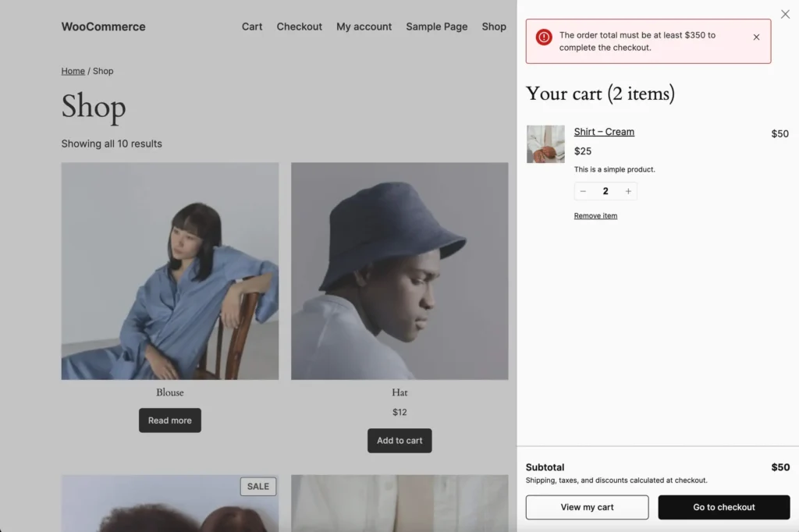Screen dimensions: 799x532
Task: Visit the Sample Page menu link
Action: coord(436,27)
